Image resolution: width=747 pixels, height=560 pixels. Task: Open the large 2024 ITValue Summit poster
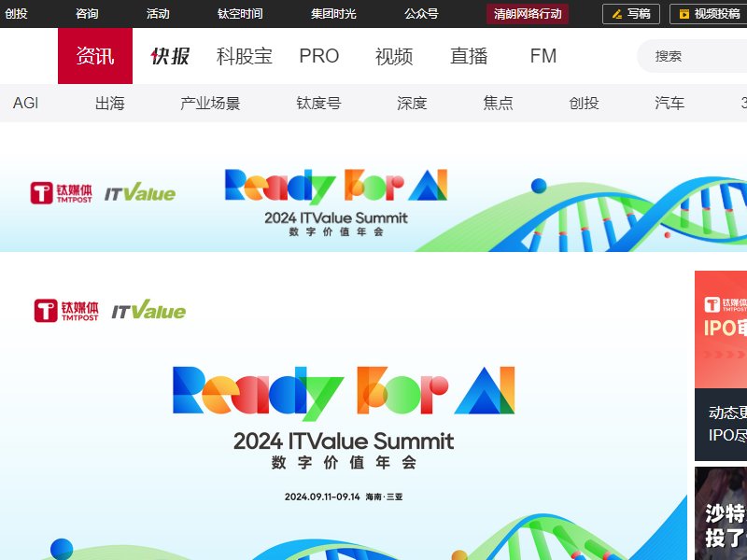(x=344, y=415)
